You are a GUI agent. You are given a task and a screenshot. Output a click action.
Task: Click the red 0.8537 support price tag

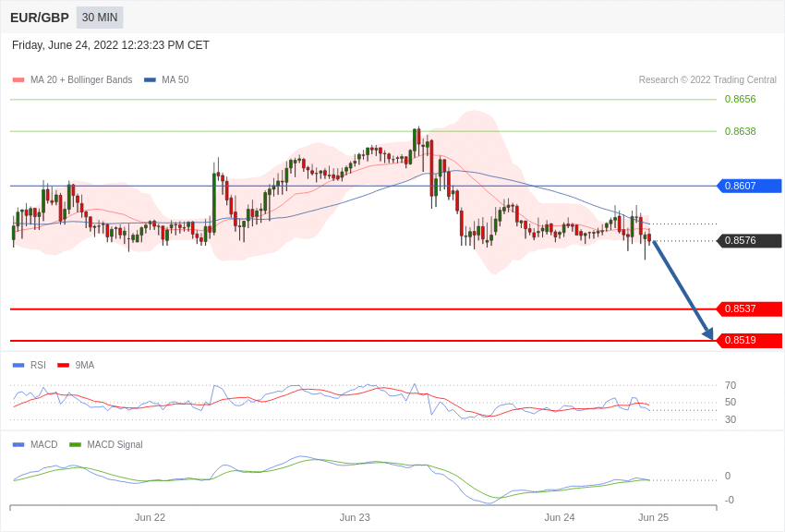tap(750, 308)
